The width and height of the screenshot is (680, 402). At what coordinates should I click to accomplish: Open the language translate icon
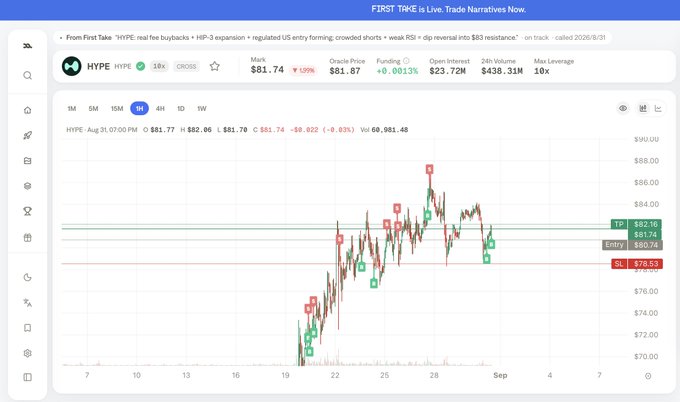[27, 303]
